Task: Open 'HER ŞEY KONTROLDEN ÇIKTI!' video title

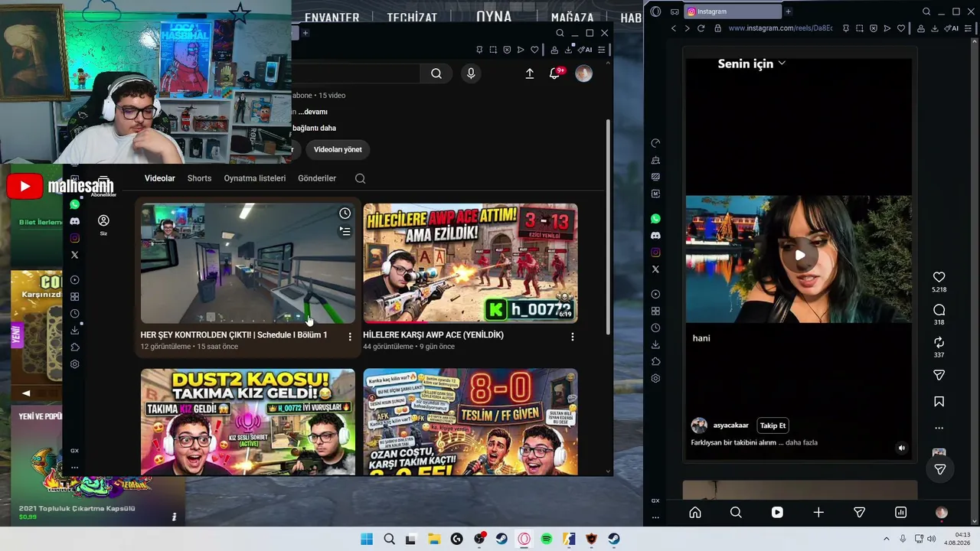Action: click(234, 335)
